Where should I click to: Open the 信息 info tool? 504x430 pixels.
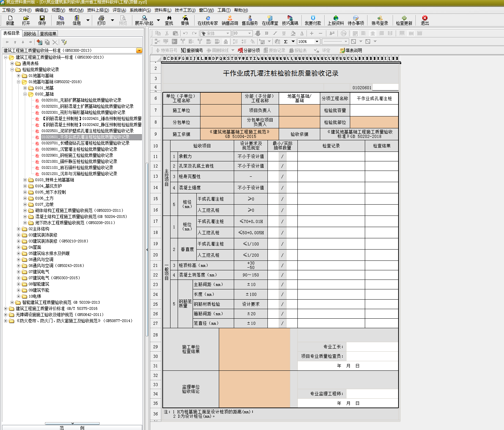click(x=77, y=20)
